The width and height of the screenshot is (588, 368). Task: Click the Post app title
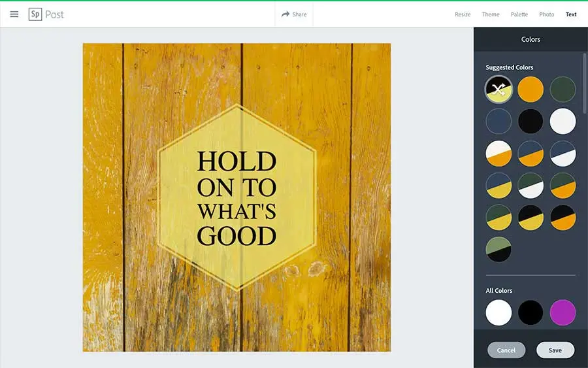pyautogui.click(x=55, y=14)
